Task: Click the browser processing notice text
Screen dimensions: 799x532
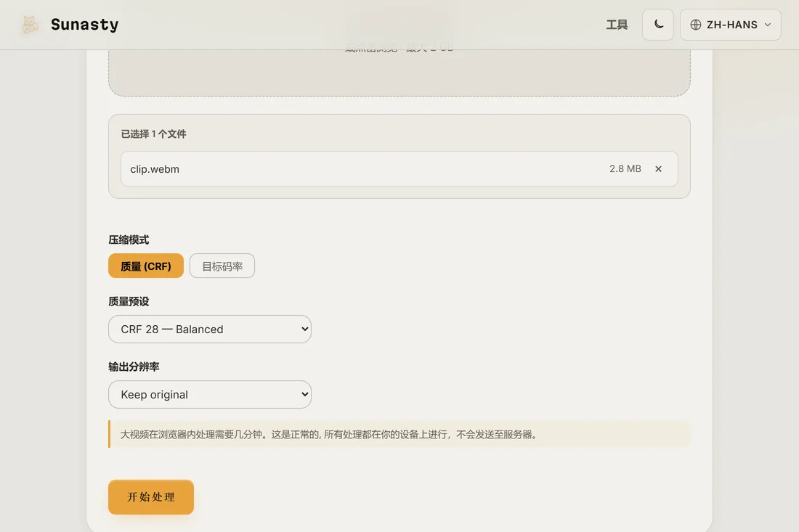Action: [328, 434]
